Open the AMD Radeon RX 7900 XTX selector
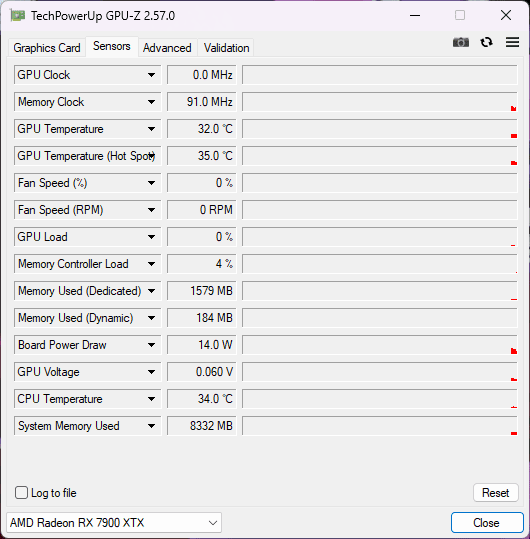 point(114,522)
